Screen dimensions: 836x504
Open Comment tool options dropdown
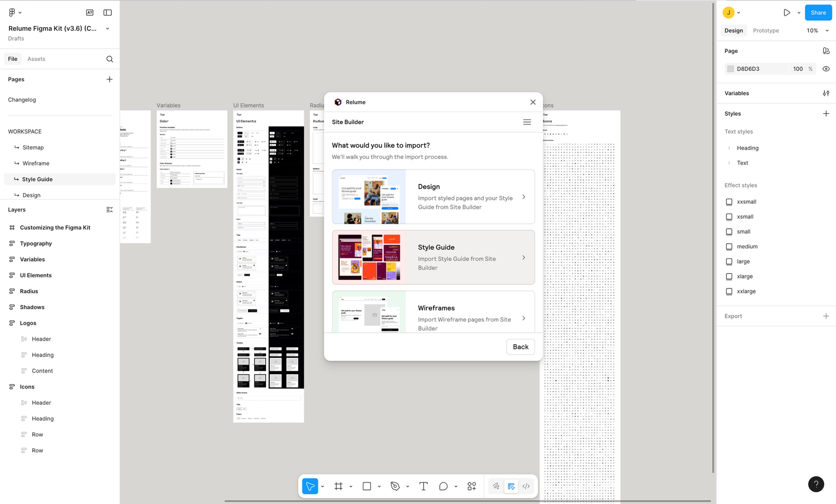click(456, 486)
